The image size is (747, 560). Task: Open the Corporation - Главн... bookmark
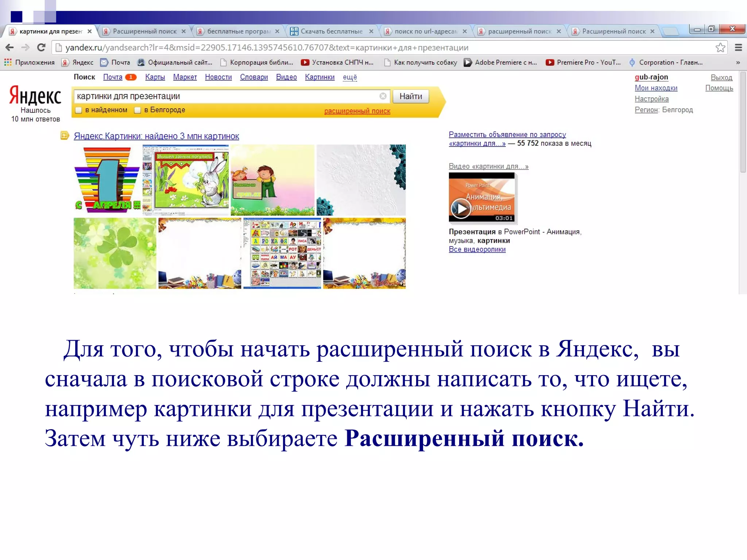point(666,62)
